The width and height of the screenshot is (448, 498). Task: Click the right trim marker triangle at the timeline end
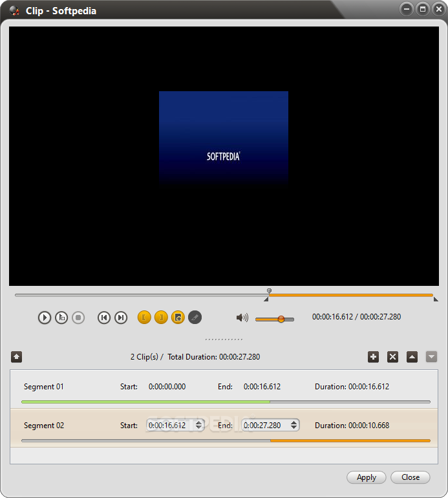coord(436,299)
